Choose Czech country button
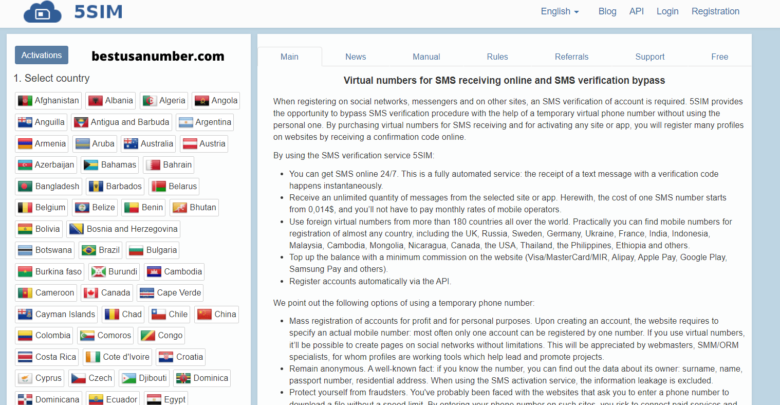Screen dimensions: 780x405 [92, 378]
